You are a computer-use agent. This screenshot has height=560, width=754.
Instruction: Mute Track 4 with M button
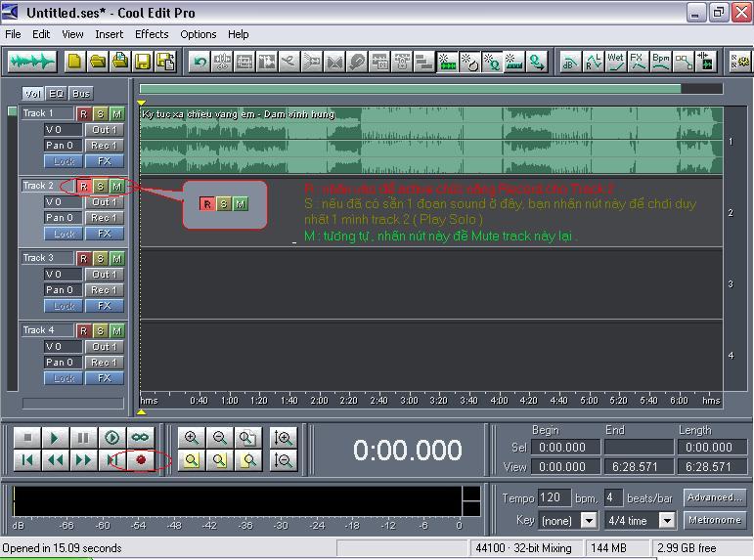pos(116,330)
